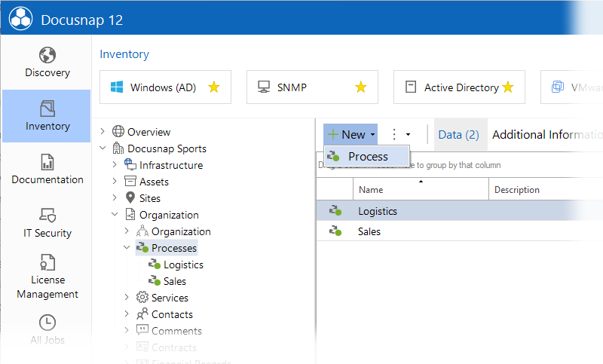This screenshot has height=364, width=603.
Task: Expand the Overview tree node
Action: [103, 131]
